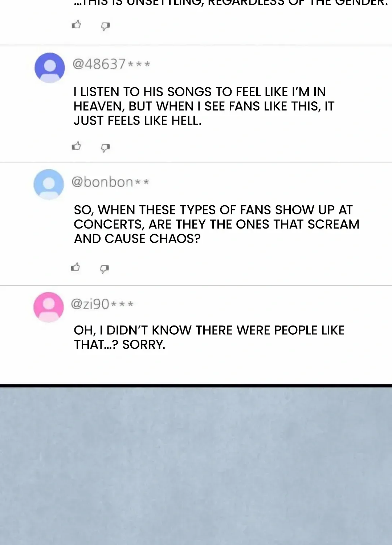The height and width of the screenshot is (545, 392).
Task: Visit the @bonbon** user profile name
Action: 110,182
